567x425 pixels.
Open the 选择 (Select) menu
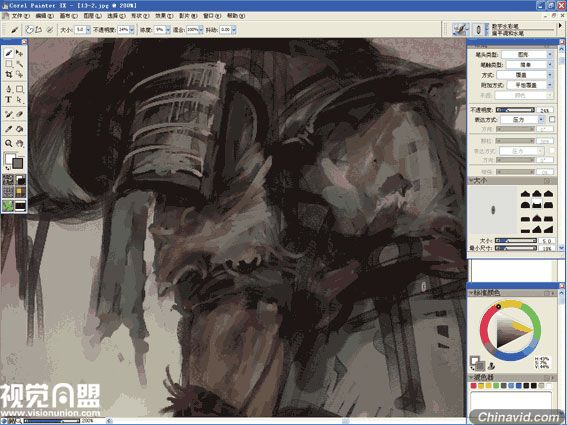(x=116, y=16)
